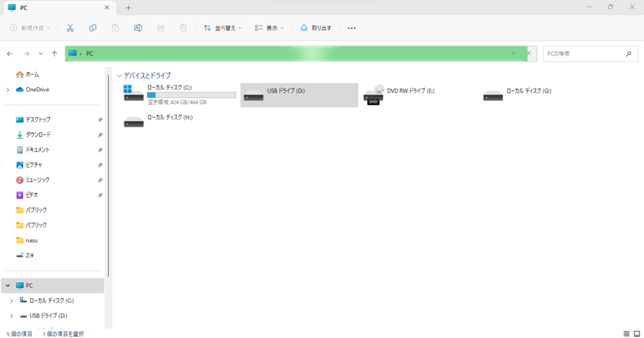
Task: Open the 並べ替え sort dropdown
Action: pyautogui.click(x=222, y=28)
